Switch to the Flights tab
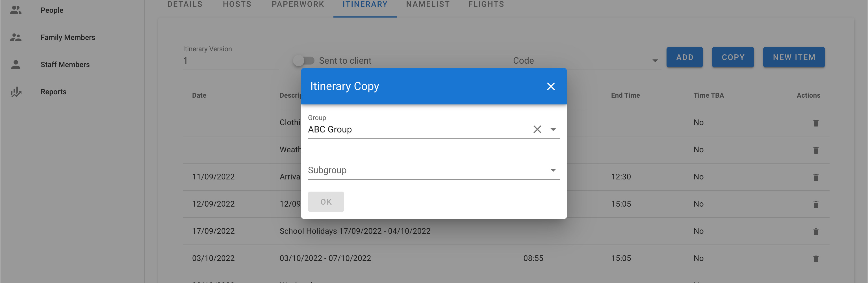 coord(486,4)
